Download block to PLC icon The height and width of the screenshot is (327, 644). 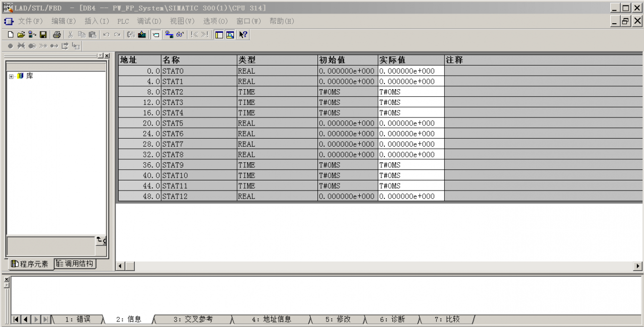pos(142,35)
